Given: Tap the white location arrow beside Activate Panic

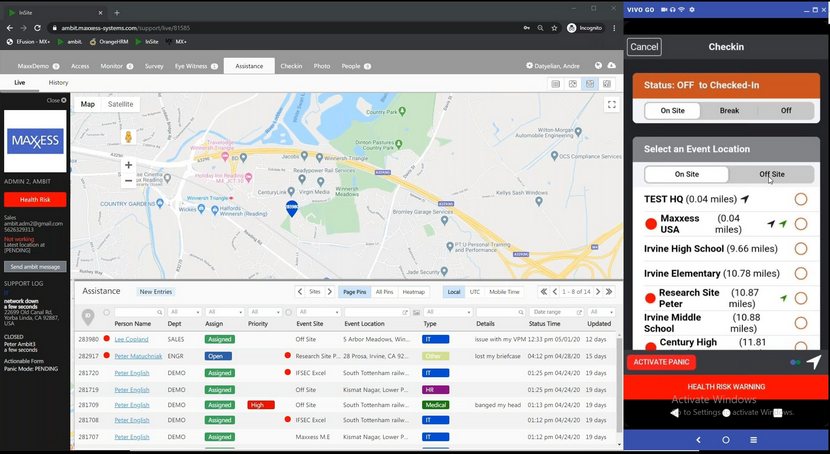Looking at the screenshot, I should pyautogui.click(x=814, y=362).
